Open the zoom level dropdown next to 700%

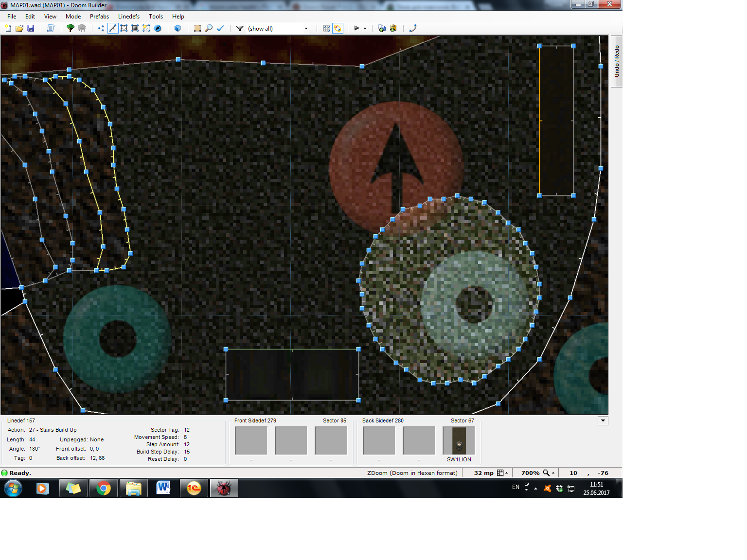click(x=549, y=473)
